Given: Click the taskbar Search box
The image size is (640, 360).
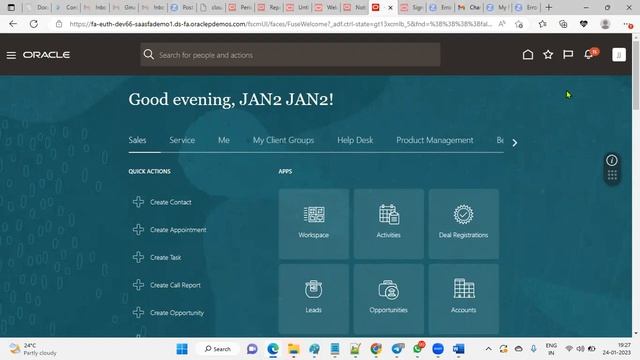Looking at the screenshot, I should point(218,349).
